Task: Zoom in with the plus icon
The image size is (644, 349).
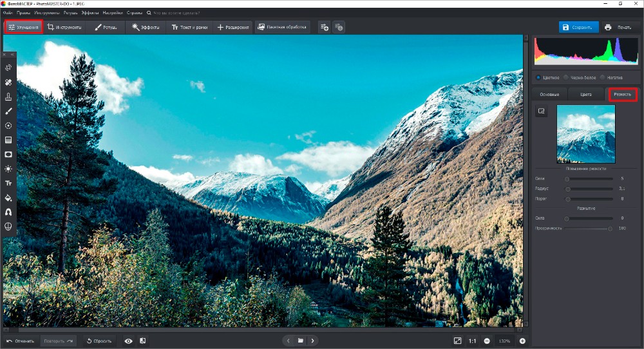Action: (x=522, y=341)
